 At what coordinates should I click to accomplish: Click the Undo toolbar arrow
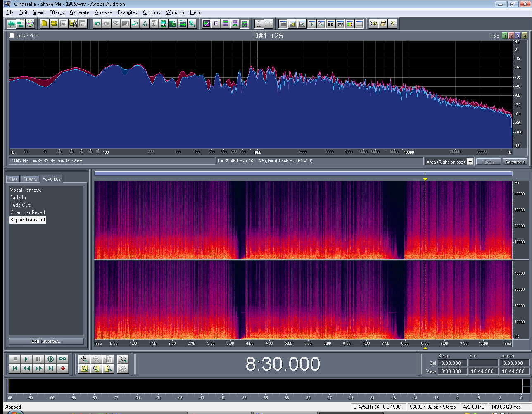click(97, 24)
